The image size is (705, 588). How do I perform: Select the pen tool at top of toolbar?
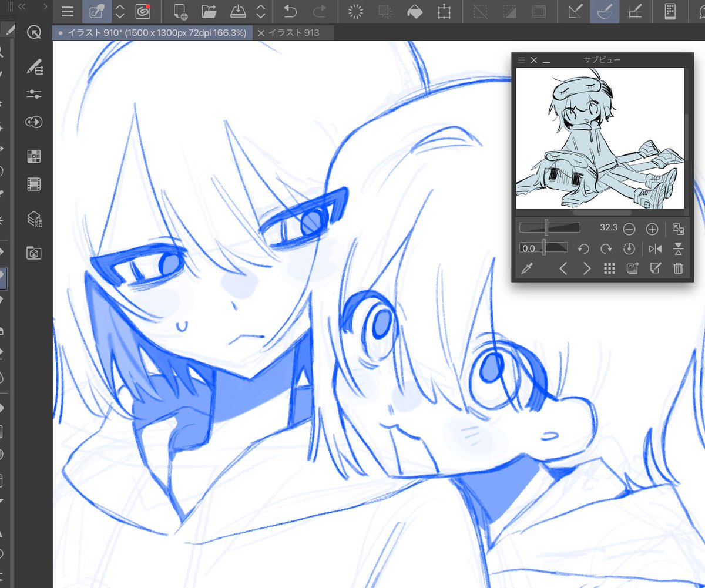[x=8, y=28]
